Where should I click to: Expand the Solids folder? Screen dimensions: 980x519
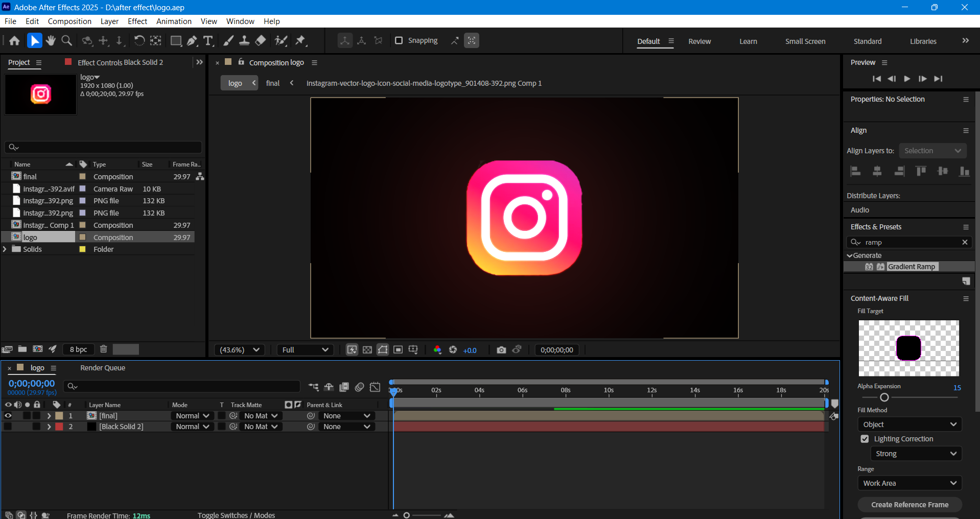click(5, 249)
